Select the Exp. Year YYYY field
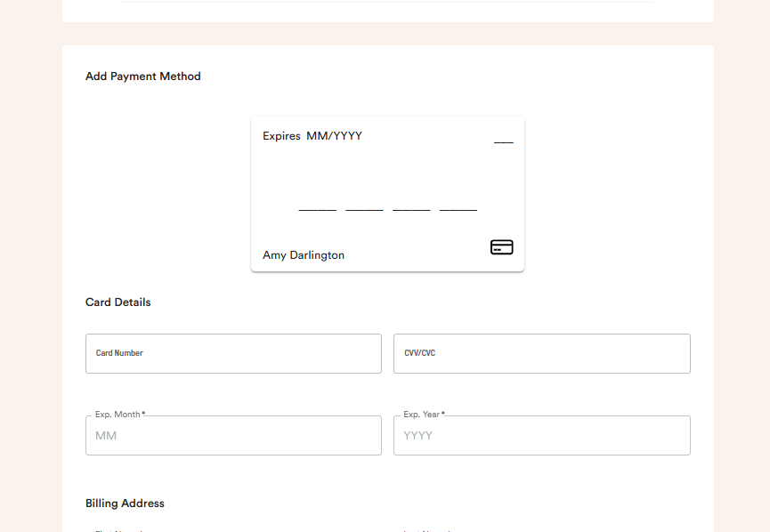Image resolution: width=770 pixels, height=532 pixels. 541,436
